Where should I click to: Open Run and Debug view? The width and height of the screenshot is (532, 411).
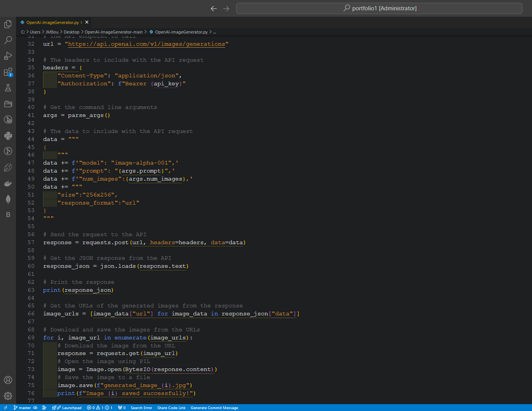point(8,56)
